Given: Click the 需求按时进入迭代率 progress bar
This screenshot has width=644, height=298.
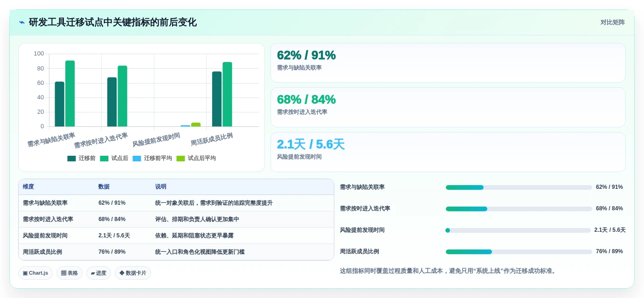Looking at the screenshot, I should point(519,209).
